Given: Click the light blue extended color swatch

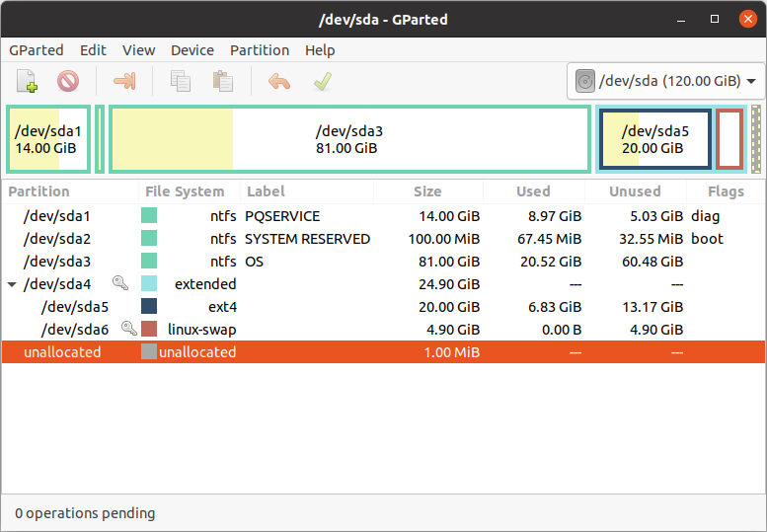Looking at the screenshot, I should point(149,283).
